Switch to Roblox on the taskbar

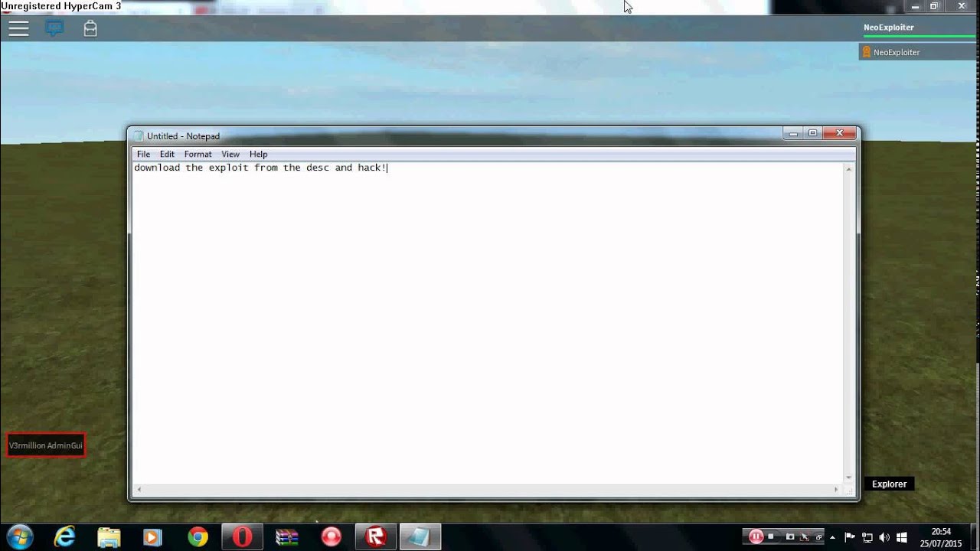click(x=376, y=537)
